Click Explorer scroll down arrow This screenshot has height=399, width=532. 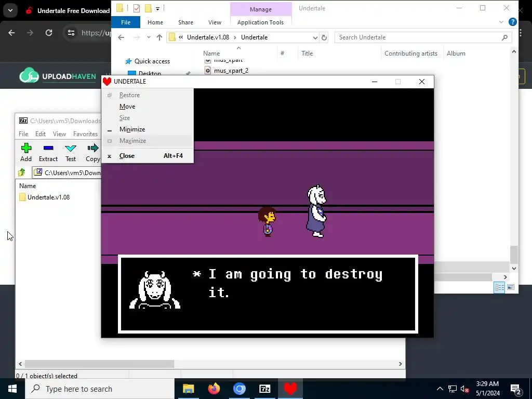tap(514, 269)
